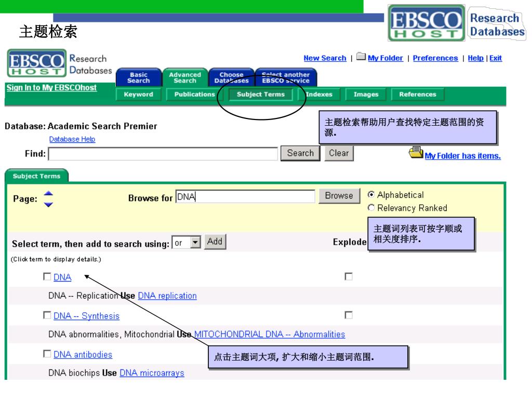This screenshot has height=399, width=532.
Task: Click the Images sub-tab
Action: tap(366, 95)
